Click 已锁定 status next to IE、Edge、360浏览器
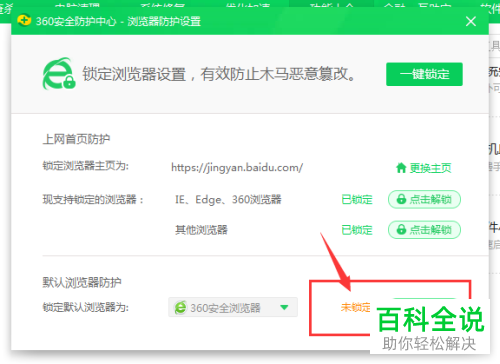 tap(357, 200)
